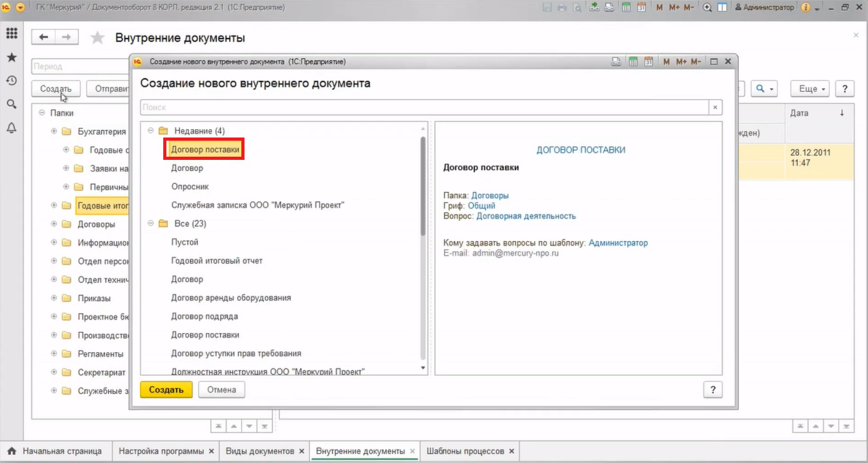This screenshot has height=463, width=868.
Task: Click Отмена in the dialog
Action: coord(221,389)
